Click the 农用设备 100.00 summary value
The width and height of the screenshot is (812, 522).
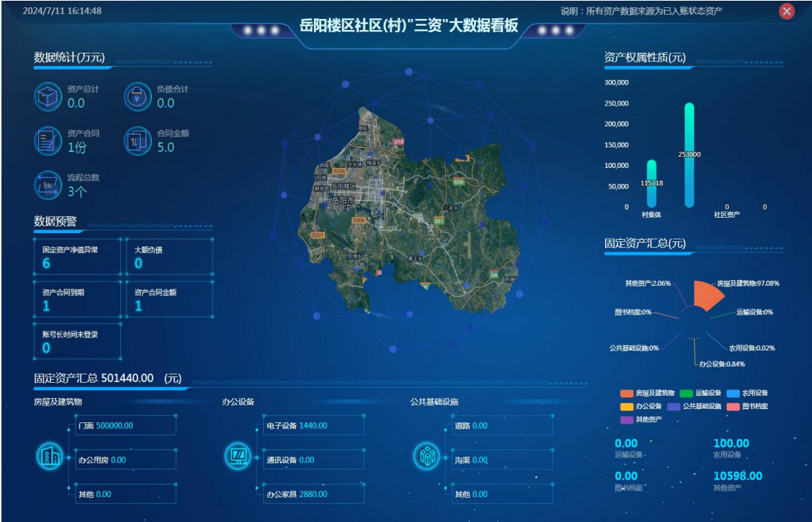click(x=731, y=444)
